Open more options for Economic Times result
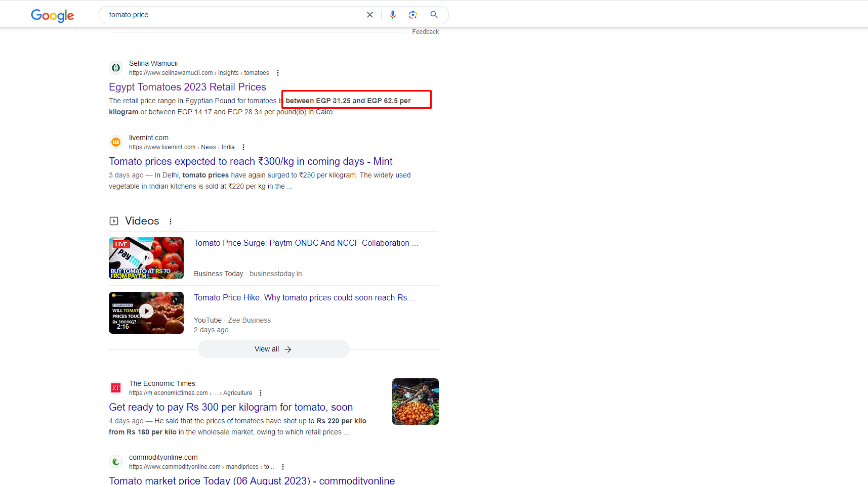 coord(261,393)
